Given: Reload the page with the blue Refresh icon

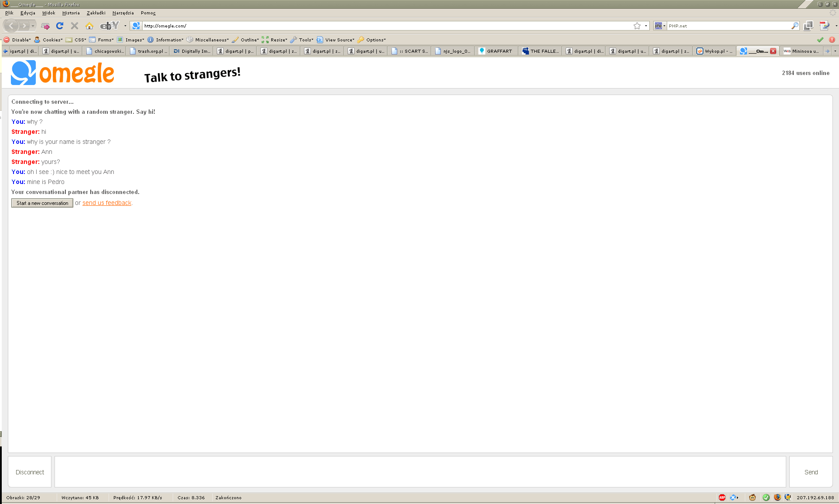Looking at the screenshot, I should [60, 26].
